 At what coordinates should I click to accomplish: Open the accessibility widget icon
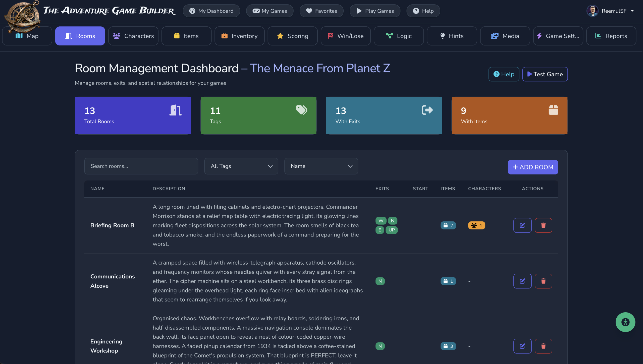(625, 322)
